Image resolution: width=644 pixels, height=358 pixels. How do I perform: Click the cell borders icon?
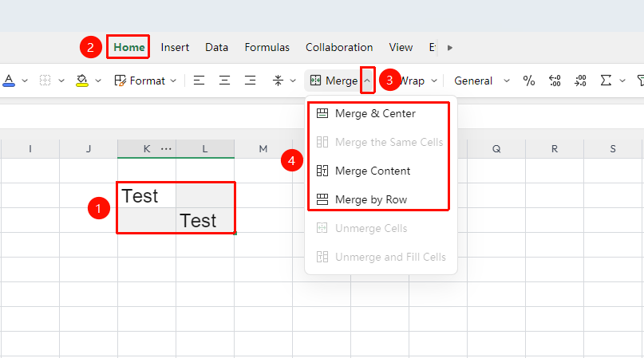45,81
